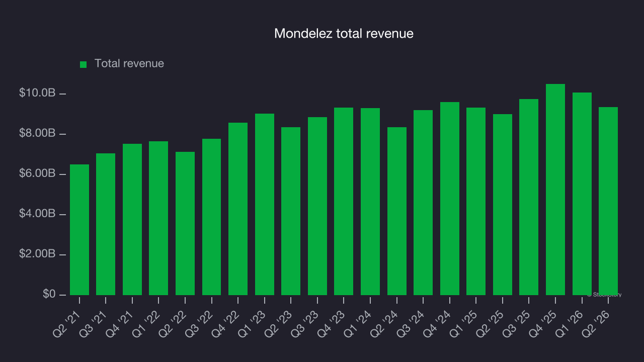Click the $6.00B y-axis label
The image size is (644, 362).
coord(37,173)
